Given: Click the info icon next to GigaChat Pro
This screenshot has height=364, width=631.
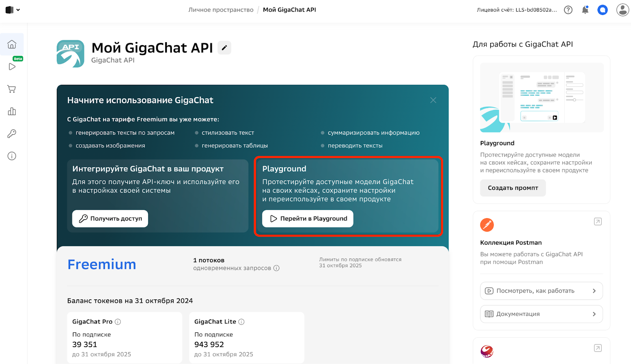Looking at the screenshot, I should point(118,322).
